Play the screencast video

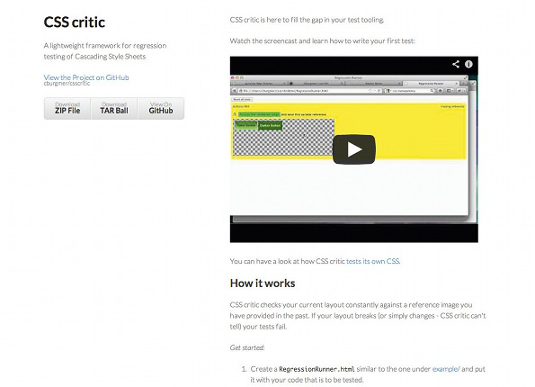click(x=354, y=149)
